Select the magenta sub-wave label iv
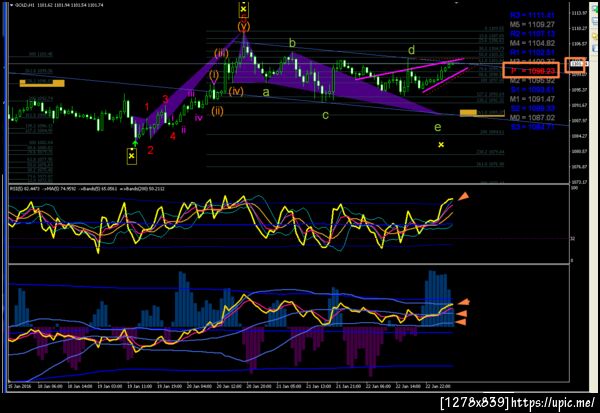Viewport: 600px width, 413px height. 199,118
